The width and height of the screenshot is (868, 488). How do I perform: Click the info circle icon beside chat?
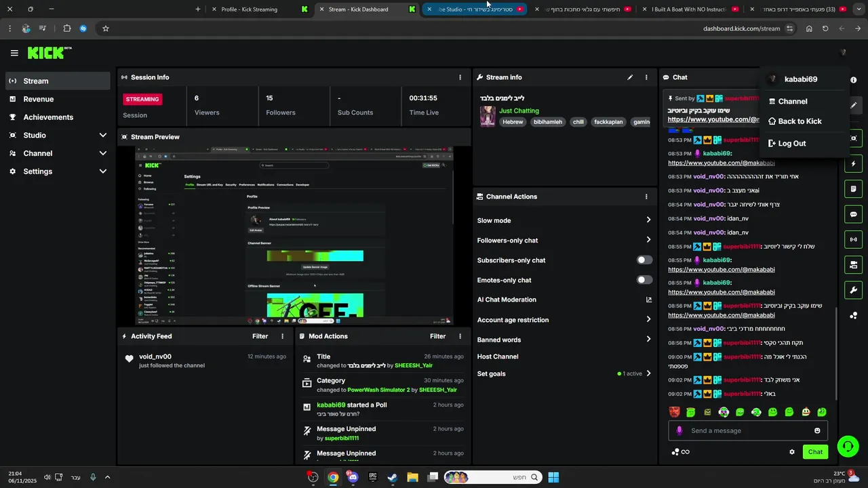854,80
